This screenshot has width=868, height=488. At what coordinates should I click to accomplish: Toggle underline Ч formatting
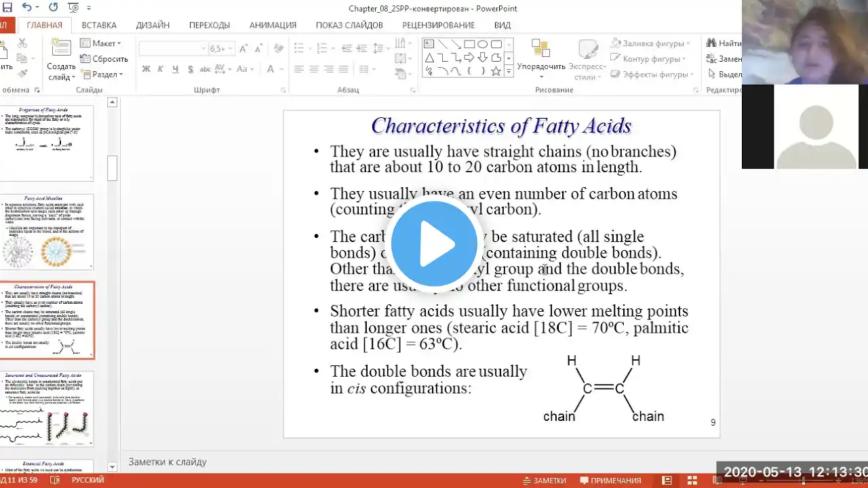[176, 69]
